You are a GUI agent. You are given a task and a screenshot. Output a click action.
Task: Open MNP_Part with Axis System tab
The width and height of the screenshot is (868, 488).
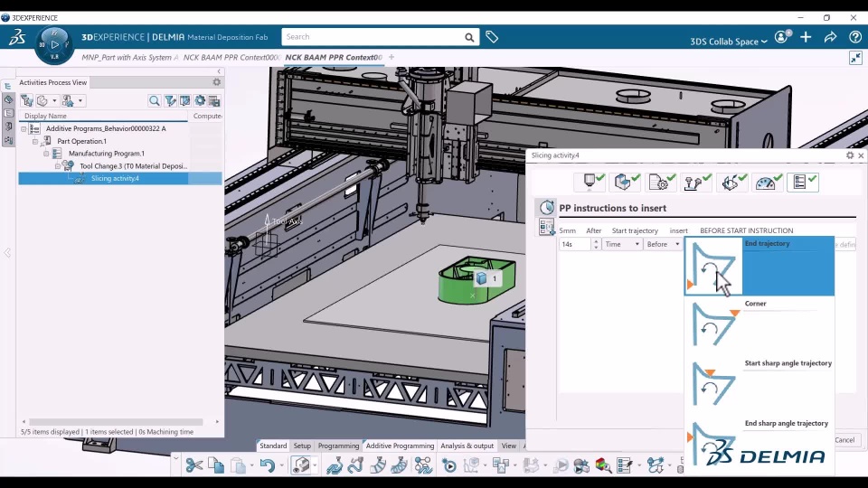click(130, 57)
